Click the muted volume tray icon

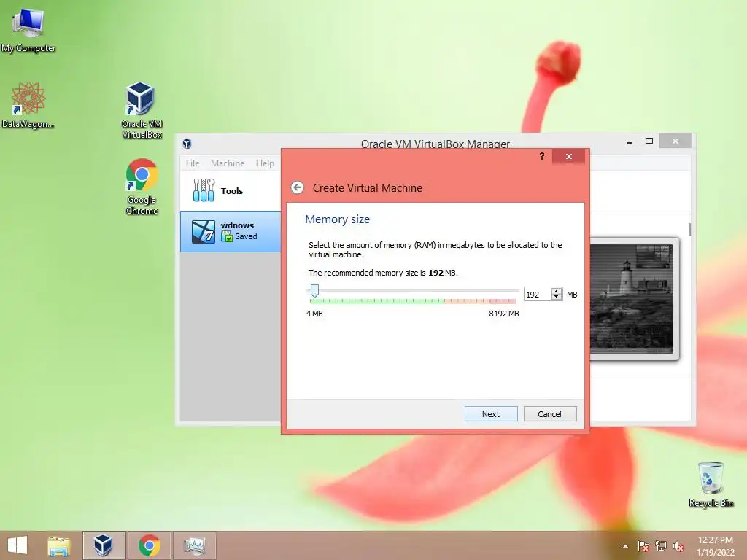click(678, 546)
